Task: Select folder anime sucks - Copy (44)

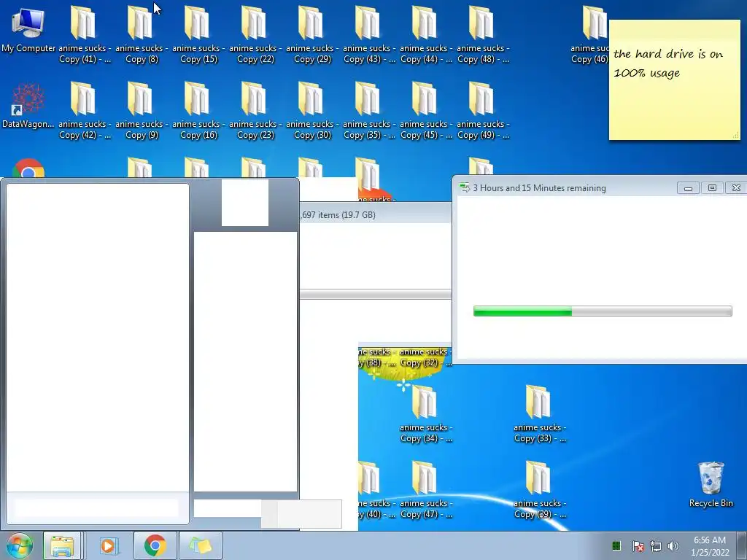Action: (x=426, y=34)
